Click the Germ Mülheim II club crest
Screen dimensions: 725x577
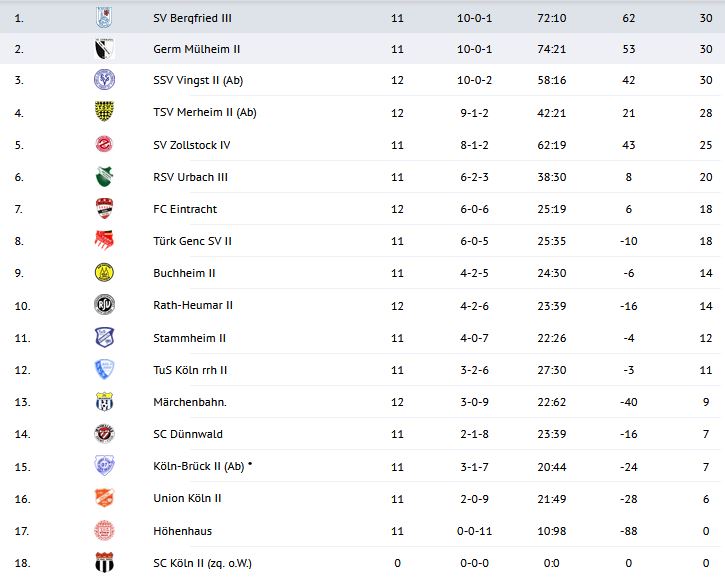click(x=104, y=49)
